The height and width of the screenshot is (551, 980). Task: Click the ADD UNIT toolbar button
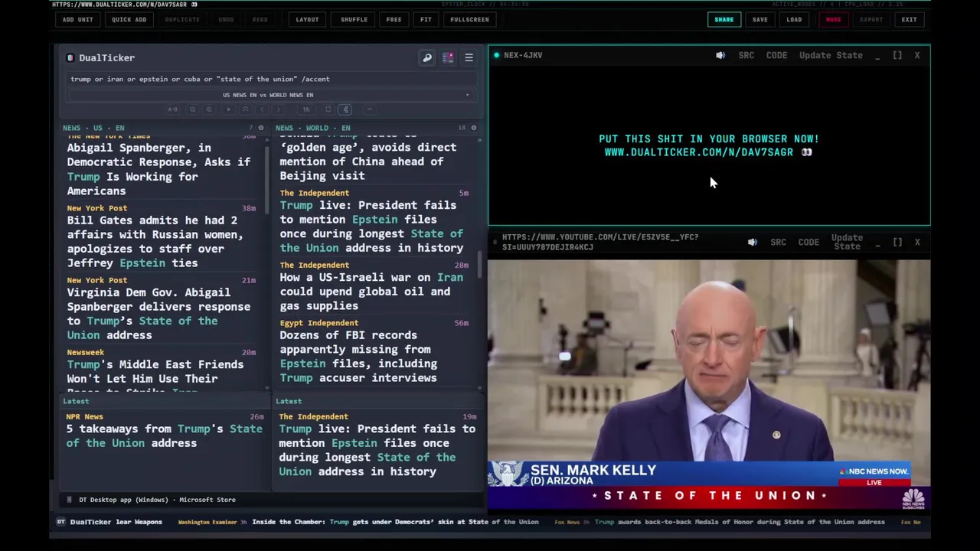(78, 19)
